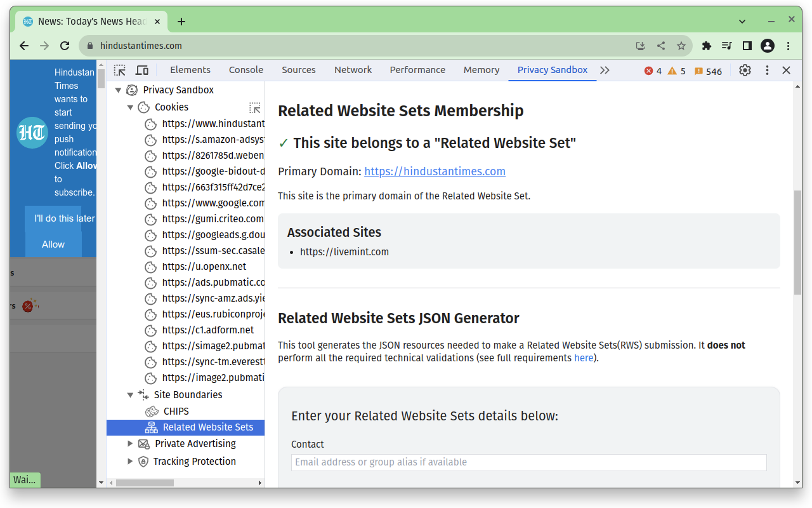
Task: Toggle the device emulation toolbar
Action: 142,70
